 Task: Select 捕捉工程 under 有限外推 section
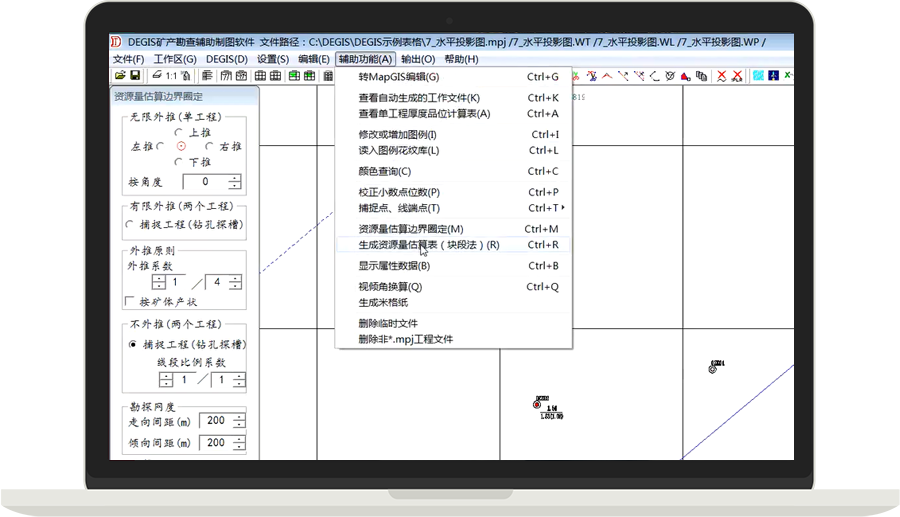click(x=130, y=224)
